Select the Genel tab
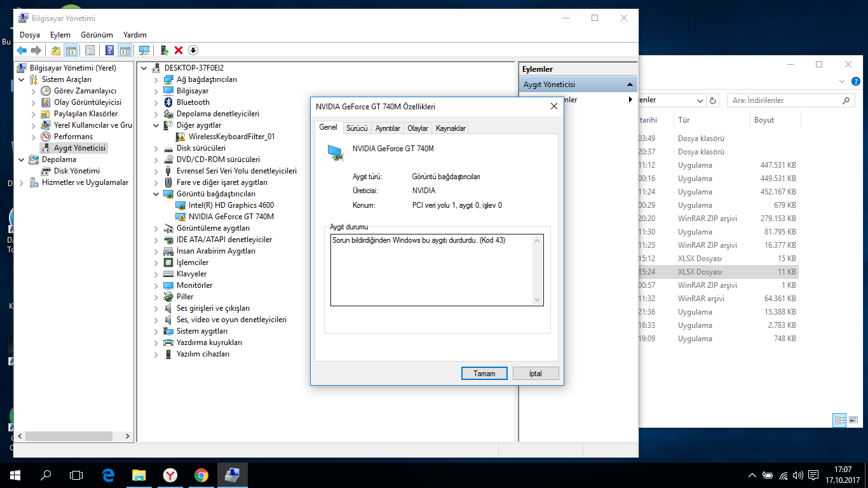The image size is (868, 488). 328,127
